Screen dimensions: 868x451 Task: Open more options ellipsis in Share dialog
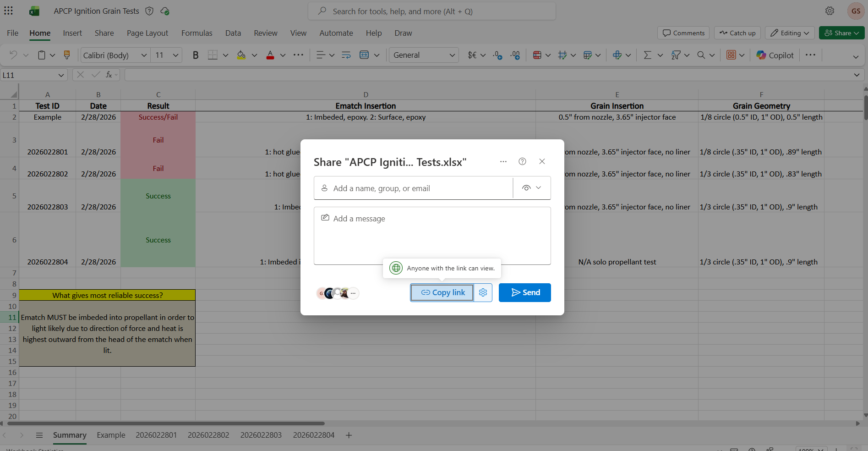pyautogui.click(x=503, y=161)
